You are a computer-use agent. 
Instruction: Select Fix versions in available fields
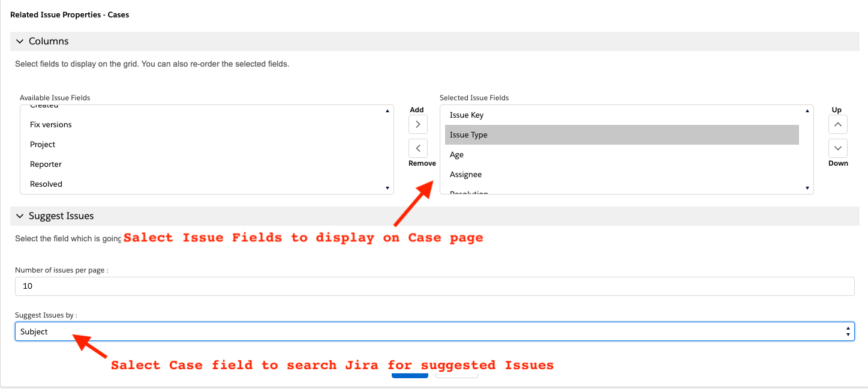click(x=51, y=125)
